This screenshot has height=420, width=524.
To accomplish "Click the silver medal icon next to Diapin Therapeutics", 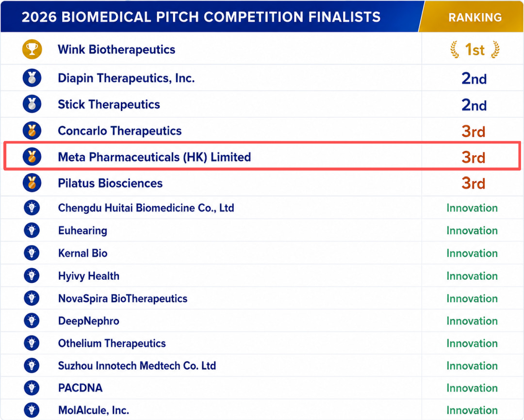I will (x=32, y=78).
